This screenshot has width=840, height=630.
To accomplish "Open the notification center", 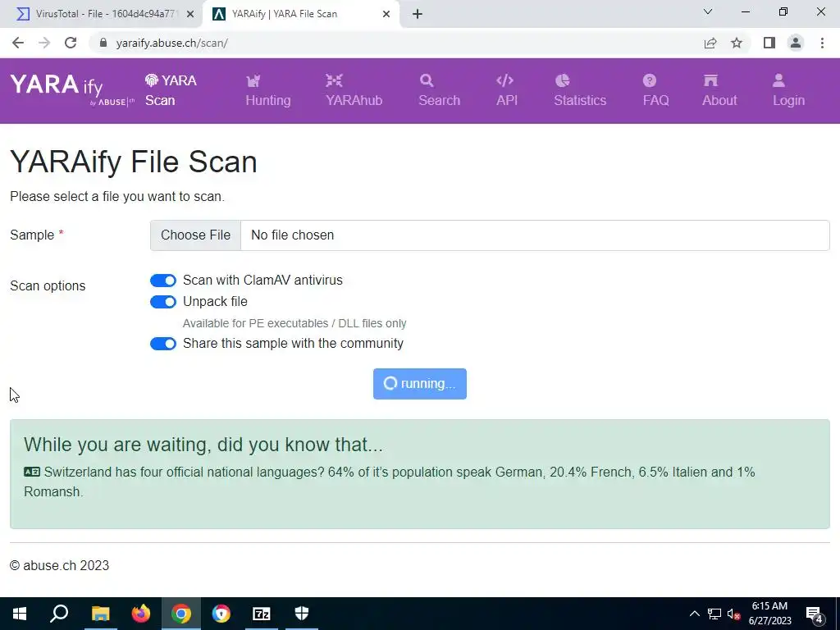I will pos(814,614).
